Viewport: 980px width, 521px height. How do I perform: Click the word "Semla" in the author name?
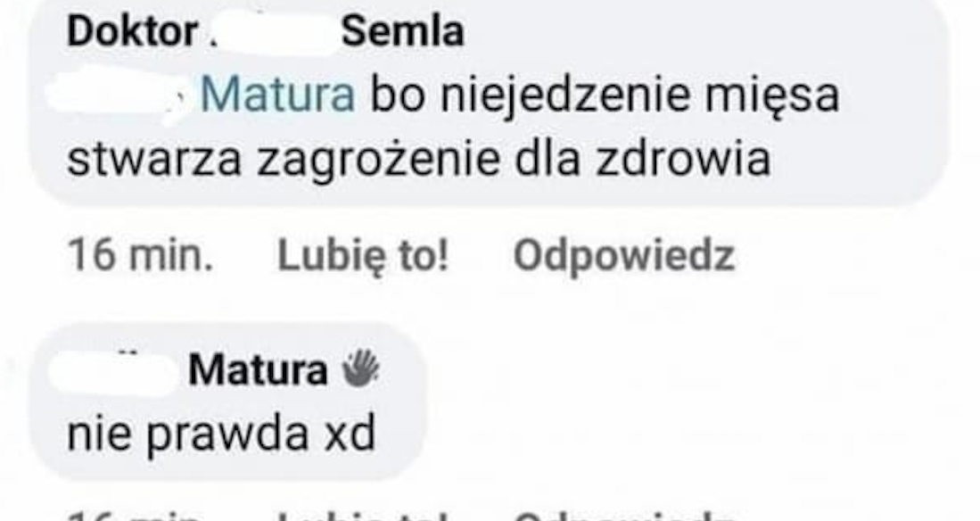click(x=403, y=32)
